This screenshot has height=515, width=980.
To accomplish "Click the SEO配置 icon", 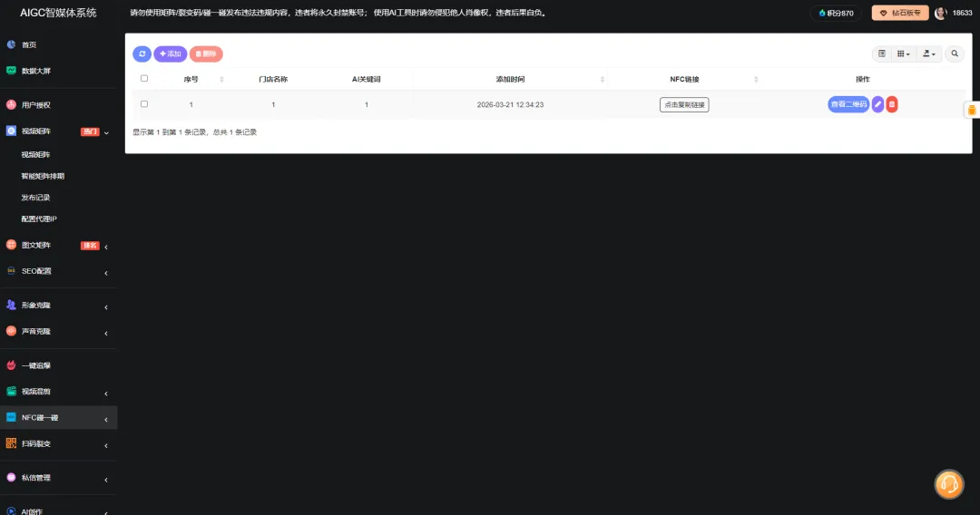I will pos(11,271).
